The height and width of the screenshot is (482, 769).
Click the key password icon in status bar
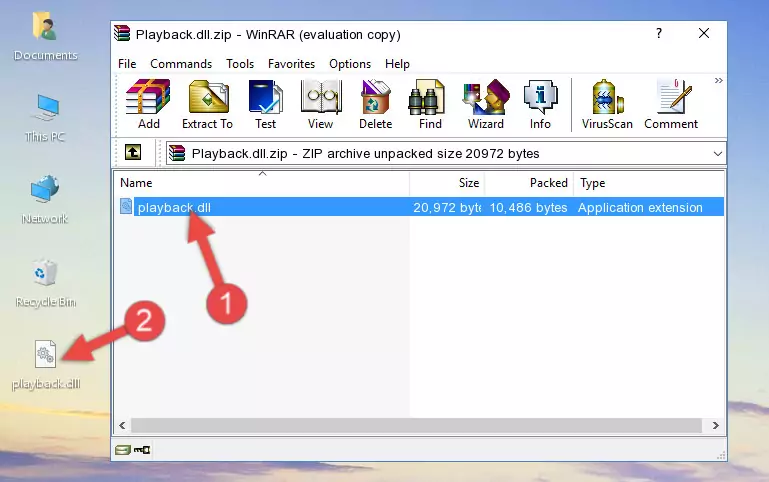click(x=142, y=450)
